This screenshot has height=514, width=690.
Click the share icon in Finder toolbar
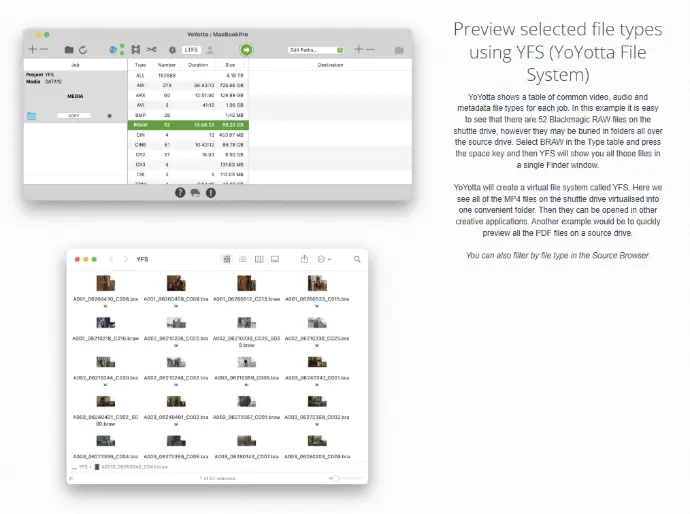pyautogui.click(x=304, y=259)
